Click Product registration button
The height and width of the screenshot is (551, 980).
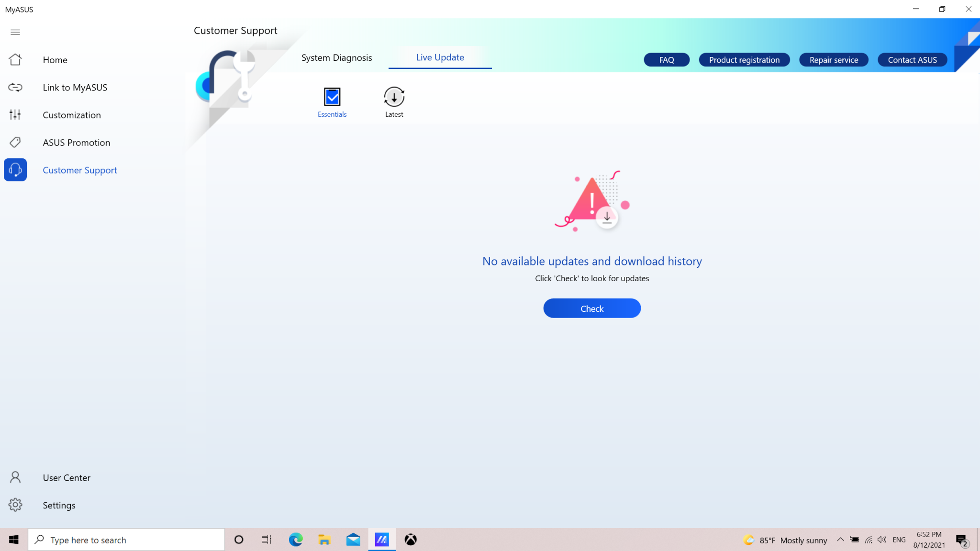(x=744, y=60)
